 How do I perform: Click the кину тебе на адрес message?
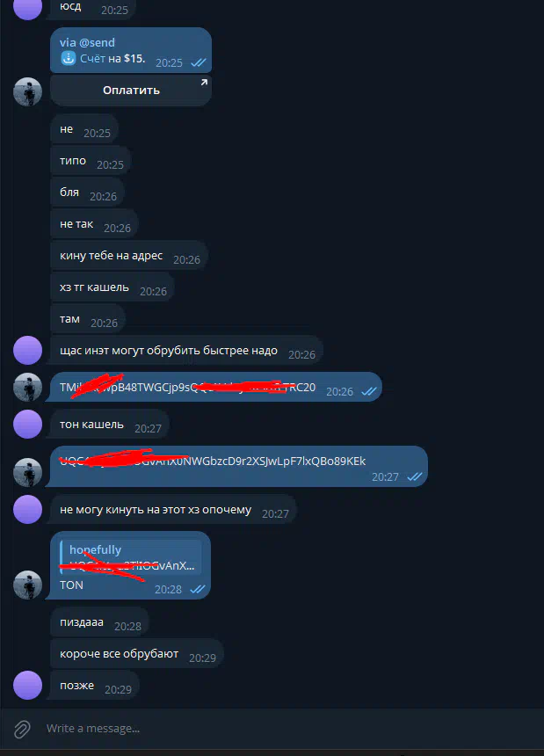(128, 256)
